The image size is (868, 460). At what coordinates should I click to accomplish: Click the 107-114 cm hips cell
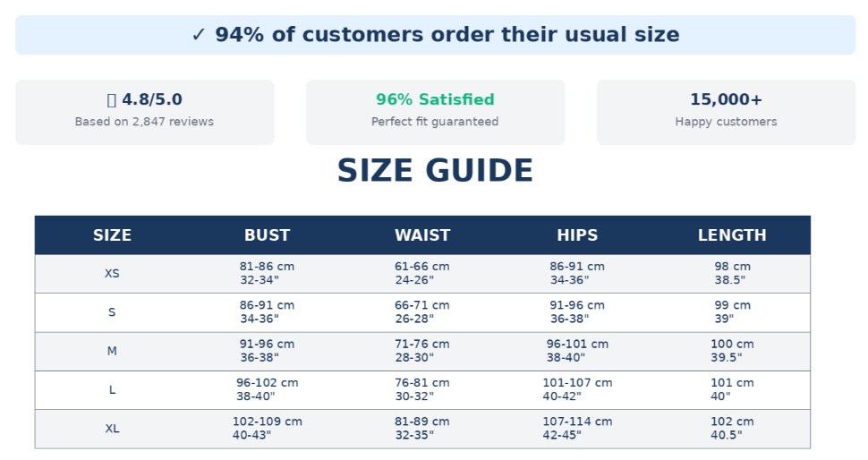pos(577,422)
